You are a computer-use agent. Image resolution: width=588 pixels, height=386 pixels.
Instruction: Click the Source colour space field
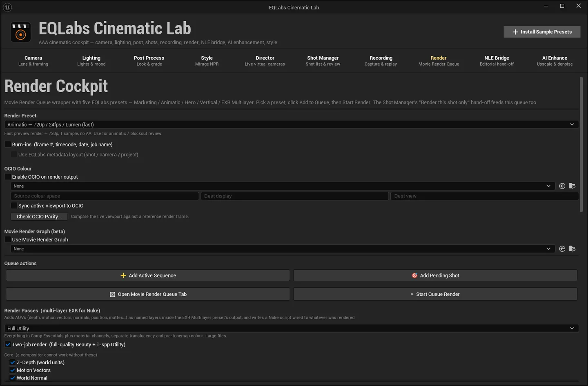click(105, 196)
